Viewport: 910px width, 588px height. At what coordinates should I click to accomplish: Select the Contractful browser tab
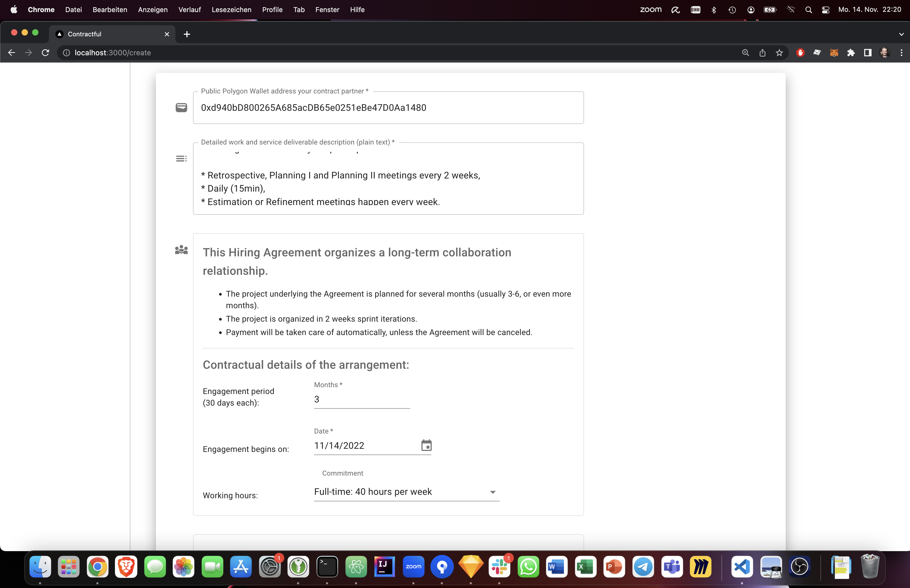coord(111,34)
